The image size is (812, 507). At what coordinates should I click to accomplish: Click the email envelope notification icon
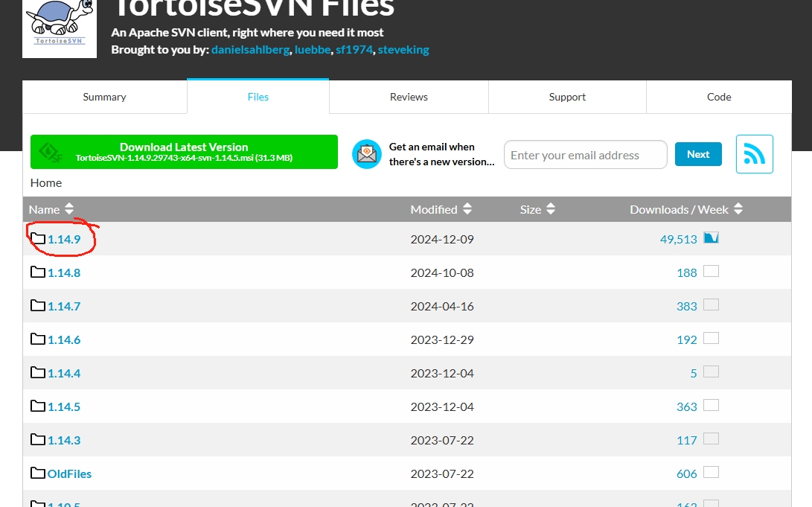tap(366, 154)
